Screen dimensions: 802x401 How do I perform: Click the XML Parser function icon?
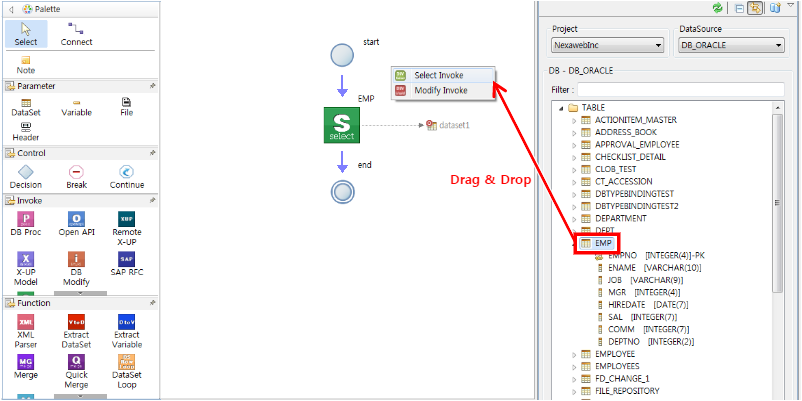(26, 322)
